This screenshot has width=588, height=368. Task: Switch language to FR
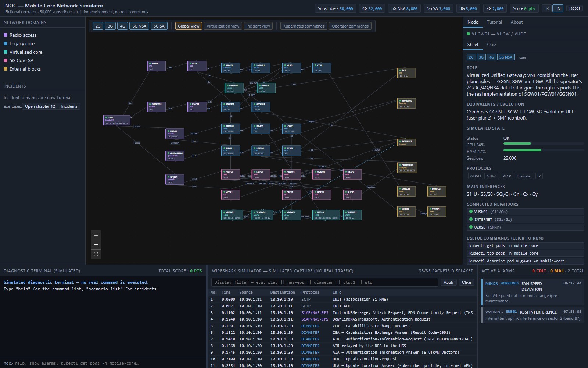point(546,8)
